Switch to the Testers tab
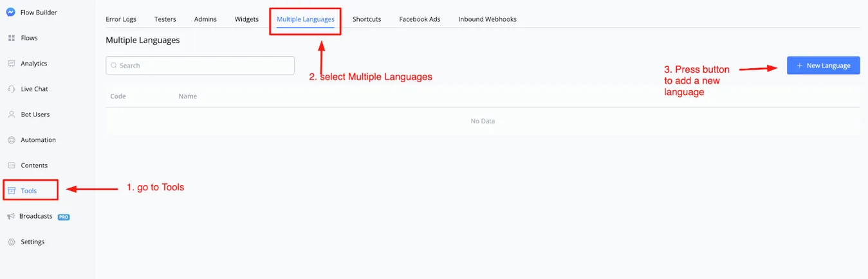The width and height of the screenshot is (868, 279). tap(165, 19)
